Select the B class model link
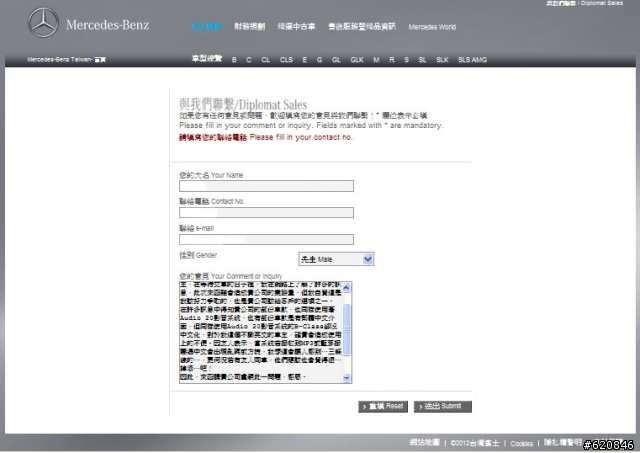 tap(234, 60)
